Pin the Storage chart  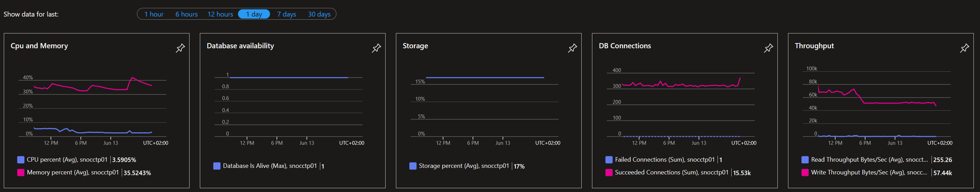coord(572,48)
